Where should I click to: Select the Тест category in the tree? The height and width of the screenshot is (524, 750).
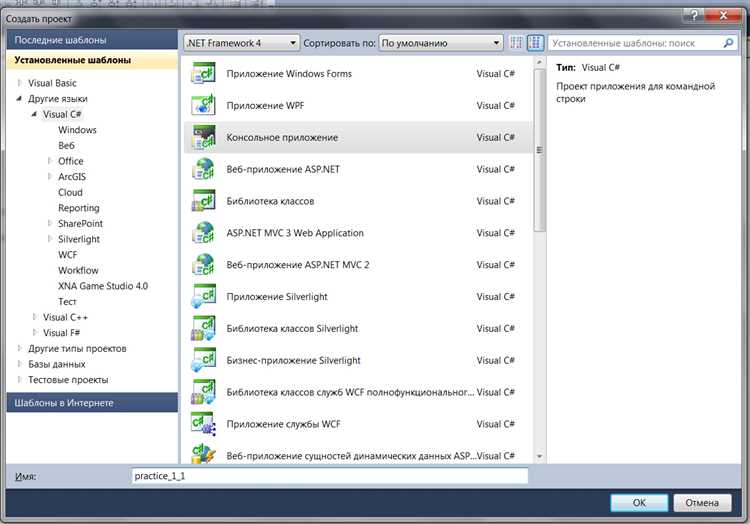click(x=67, y=302)
